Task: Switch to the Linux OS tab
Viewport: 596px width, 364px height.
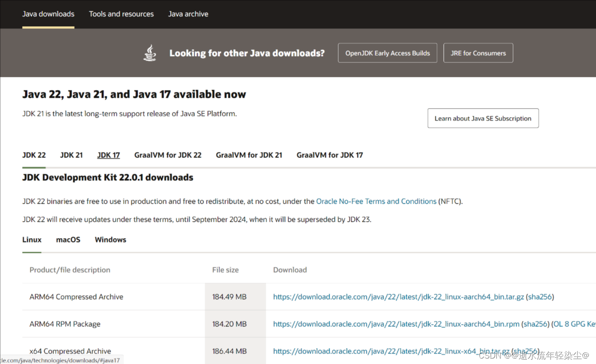Action: pos(32,239)
